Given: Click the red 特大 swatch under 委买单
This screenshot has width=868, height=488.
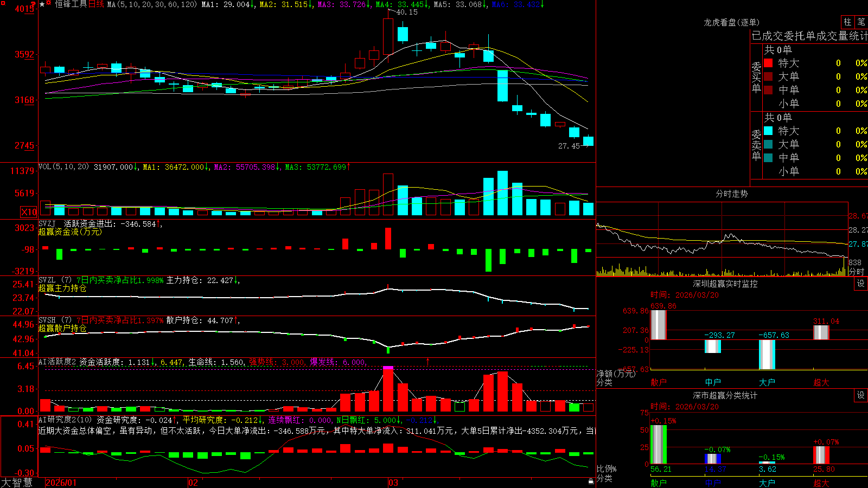Looking at the screenshot, I should click(768, 63).
